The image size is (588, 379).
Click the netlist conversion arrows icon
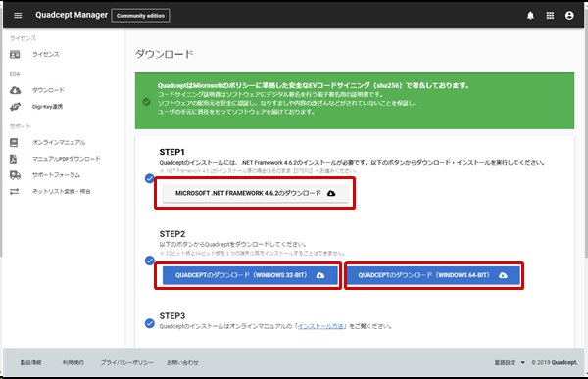[x=15, y=192]
